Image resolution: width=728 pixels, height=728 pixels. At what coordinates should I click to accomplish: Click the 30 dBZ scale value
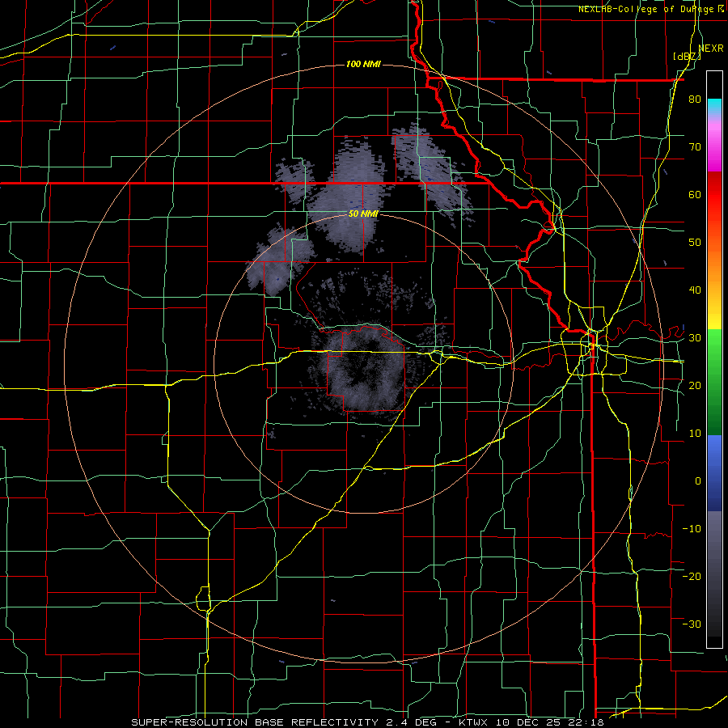[x=695, y=338]
